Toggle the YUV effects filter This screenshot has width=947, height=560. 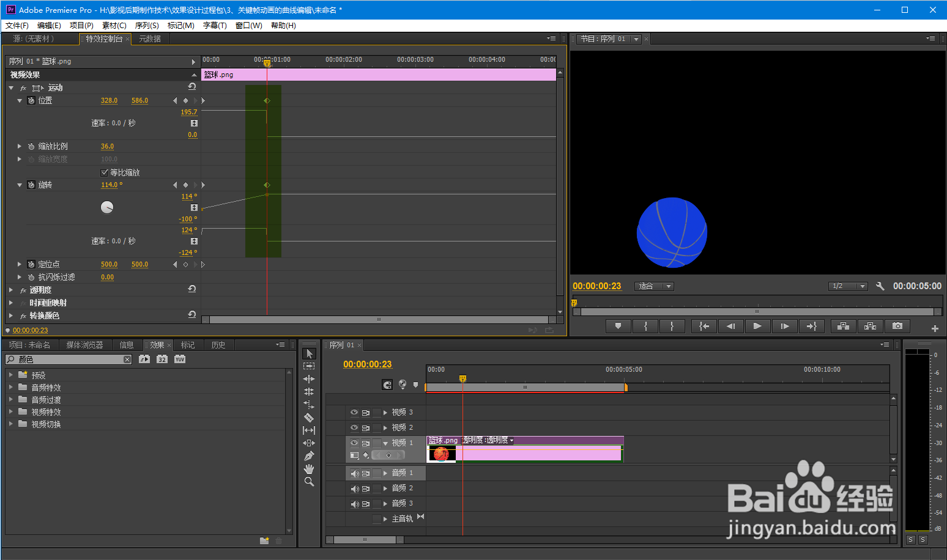180,359
